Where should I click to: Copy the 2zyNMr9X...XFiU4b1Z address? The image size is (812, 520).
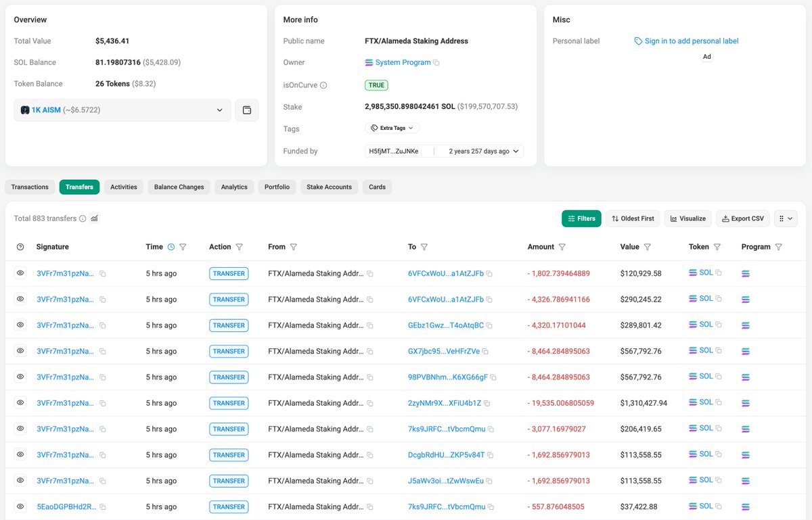click(488, 403)
